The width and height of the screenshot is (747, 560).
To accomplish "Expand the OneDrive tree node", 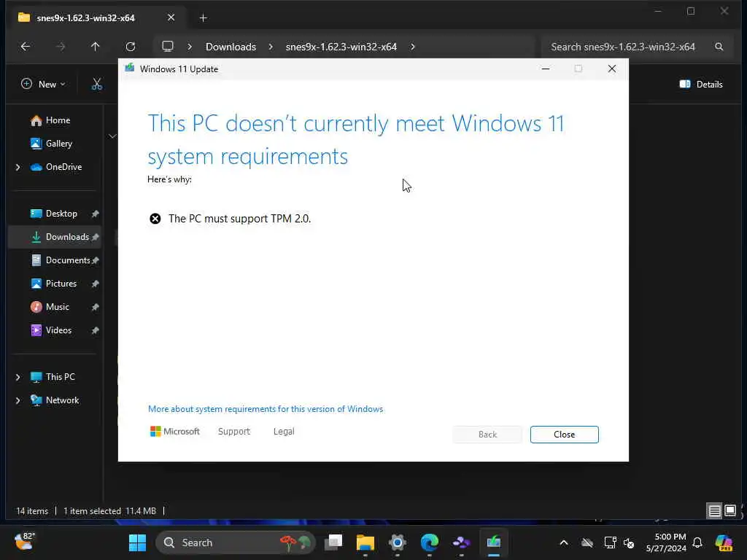I will [18, 167].
